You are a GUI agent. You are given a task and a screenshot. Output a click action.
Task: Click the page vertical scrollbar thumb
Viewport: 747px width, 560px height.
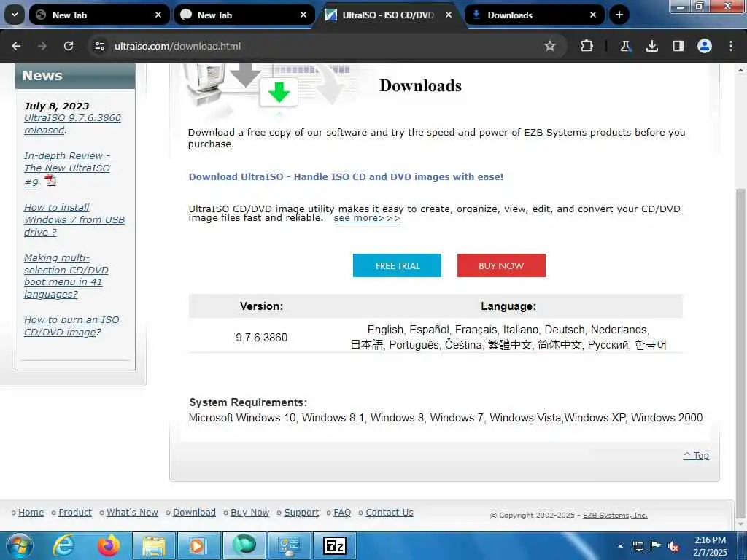click(x=740, y=354)
